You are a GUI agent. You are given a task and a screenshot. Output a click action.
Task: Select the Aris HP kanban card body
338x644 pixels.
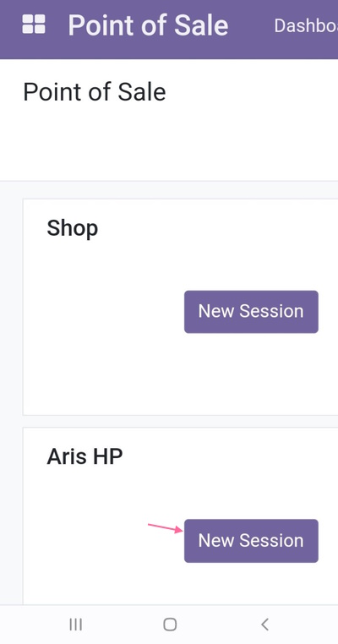pyautogui.click(x=180, y=516)
